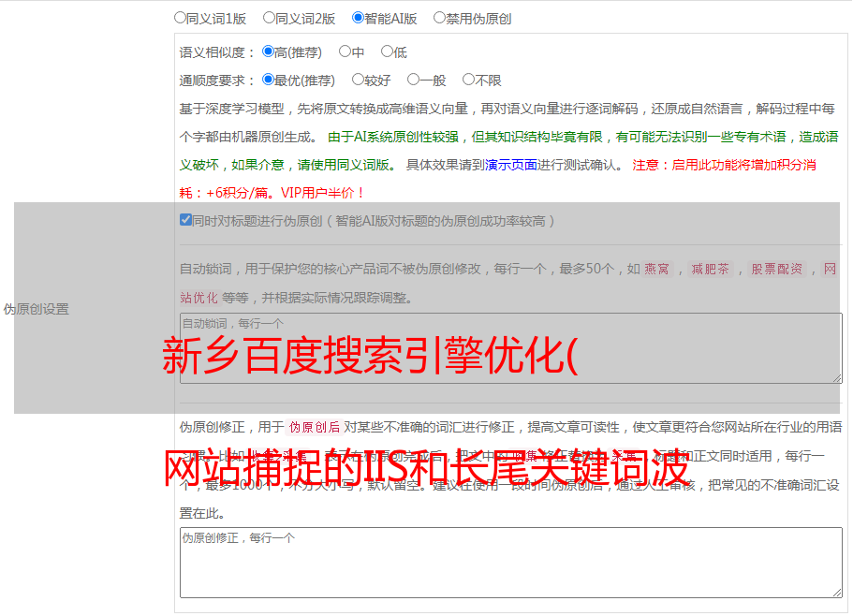Click into the 自动锁词 textarea
853x616 pixels.
[511, 348]
